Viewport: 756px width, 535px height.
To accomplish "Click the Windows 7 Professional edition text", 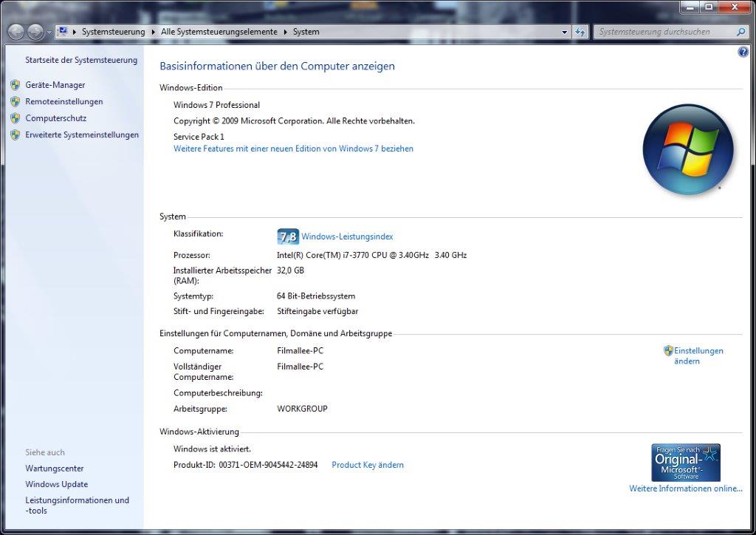I will coord(216,105).
